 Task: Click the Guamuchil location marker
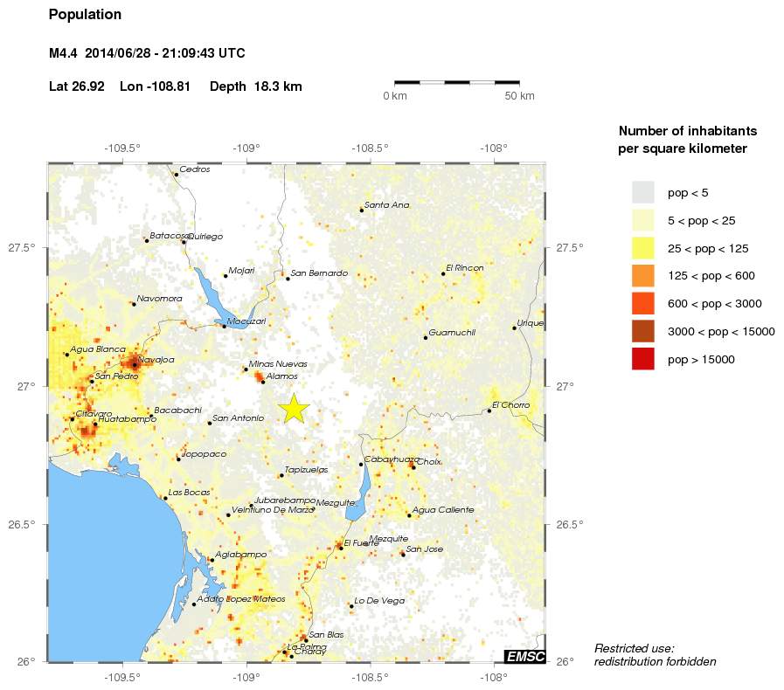[426, 337]
